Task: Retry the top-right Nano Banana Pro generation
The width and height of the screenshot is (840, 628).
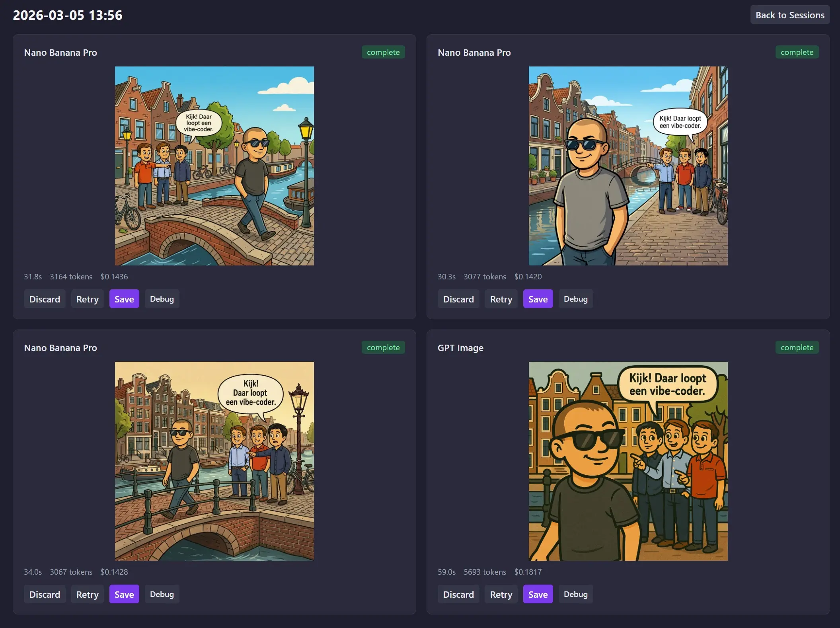Action: pos(501,299)
